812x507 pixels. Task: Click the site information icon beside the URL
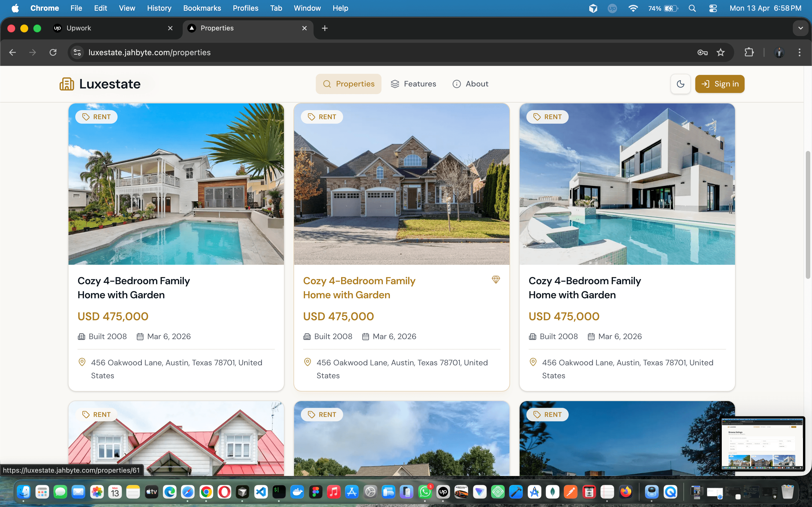coord(77,52)
